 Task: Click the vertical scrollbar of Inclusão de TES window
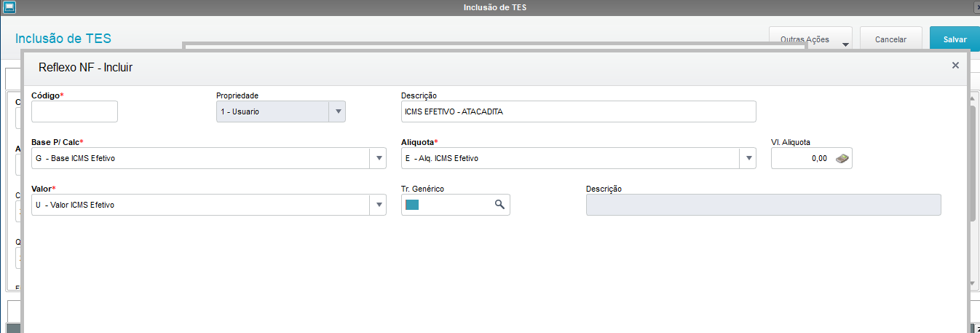(x=973, y=164)
